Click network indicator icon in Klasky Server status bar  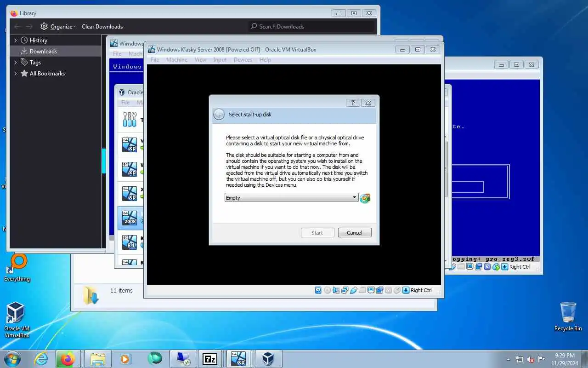pos(345,290)
